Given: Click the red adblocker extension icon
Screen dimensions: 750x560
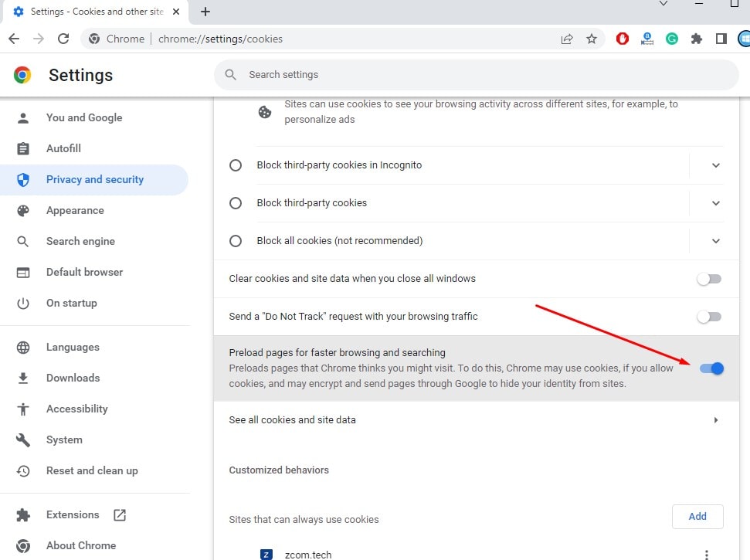Looking at the screenshot, I should 623,39.
